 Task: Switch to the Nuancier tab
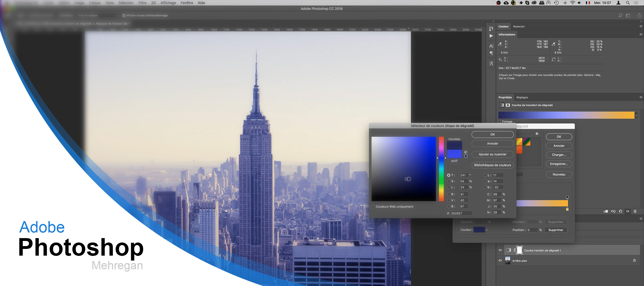pyautogui.click(x=519, y=27)
